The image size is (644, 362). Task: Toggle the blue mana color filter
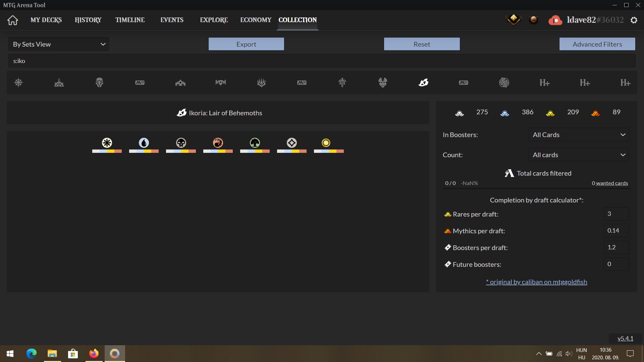(144, 143)
